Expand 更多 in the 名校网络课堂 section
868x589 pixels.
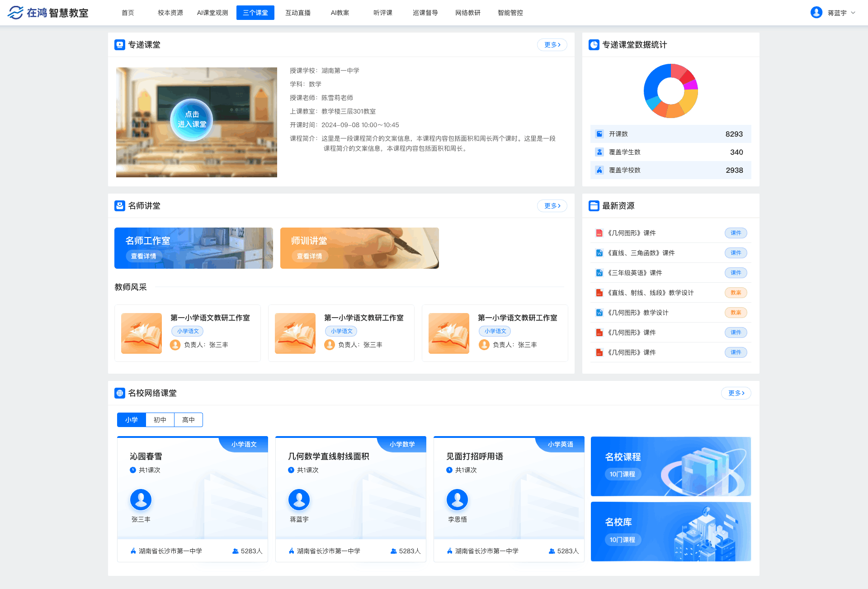click(736, 393)
